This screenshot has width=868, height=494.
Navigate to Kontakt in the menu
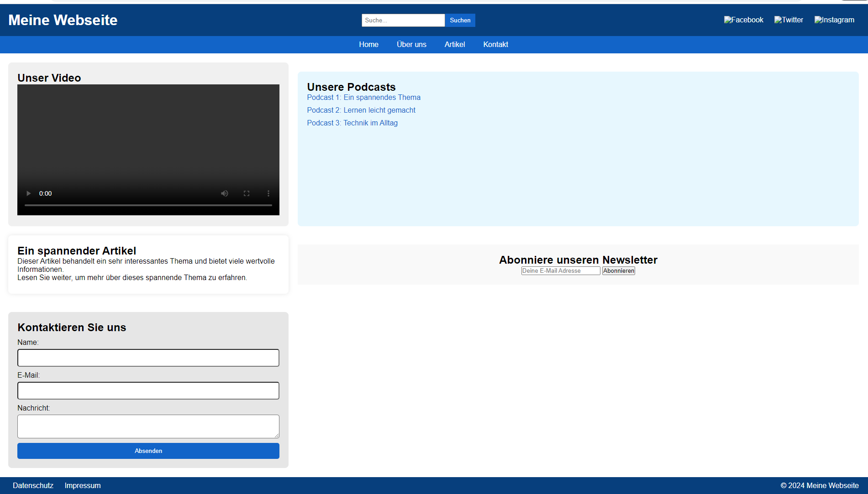495,45
